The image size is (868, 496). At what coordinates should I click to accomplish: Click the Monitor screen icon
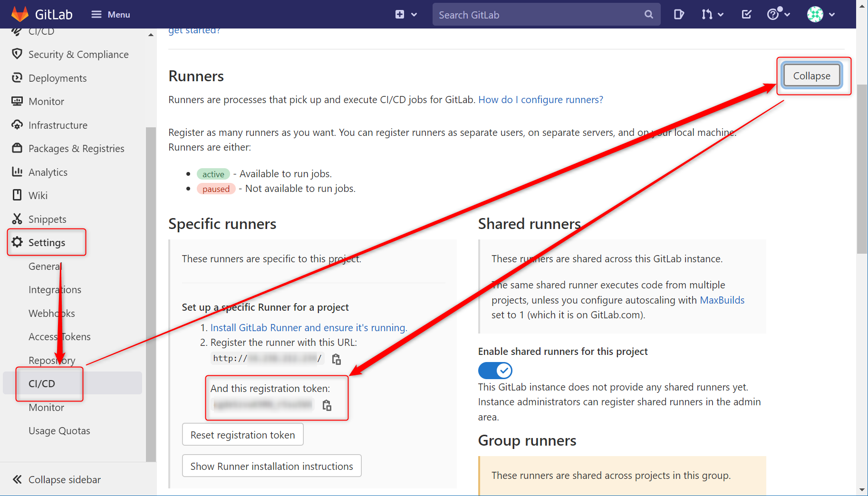(x=17, y=101)
